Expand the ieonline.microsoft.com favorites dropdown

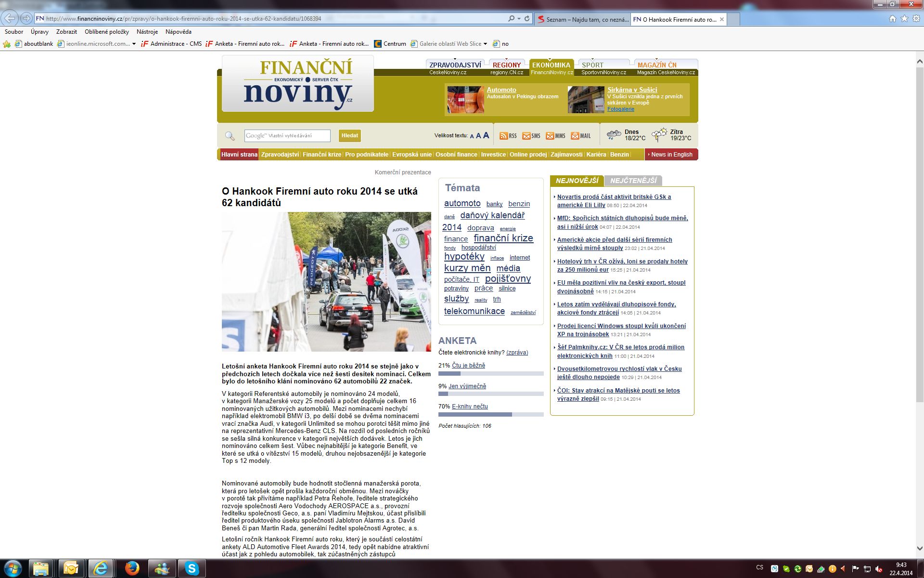pyautogui.click(x=134, y=44)
